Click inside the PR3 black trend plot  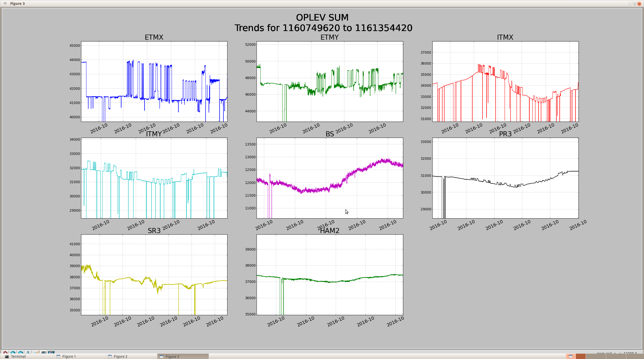(505, 178)
